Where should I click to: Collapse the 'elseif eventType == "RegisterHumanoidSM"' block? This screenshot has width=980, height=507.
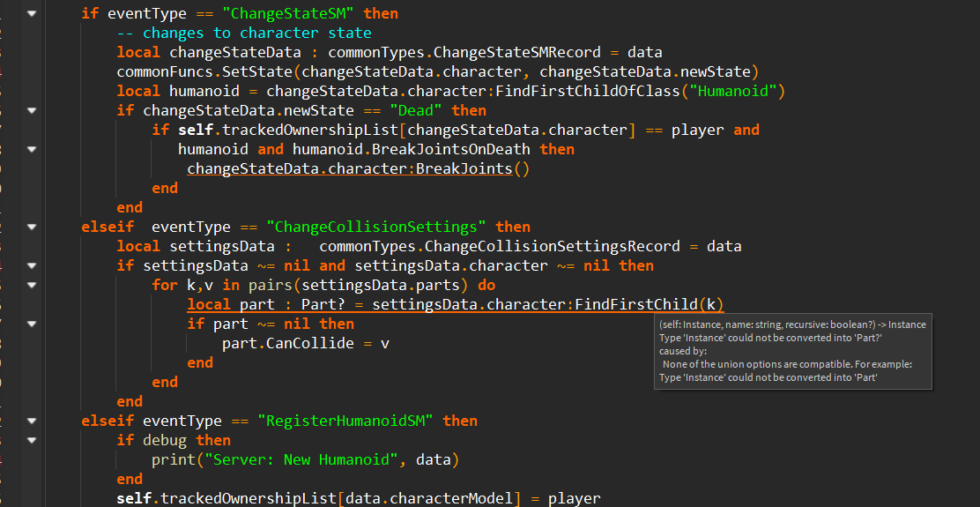point(32,421)
